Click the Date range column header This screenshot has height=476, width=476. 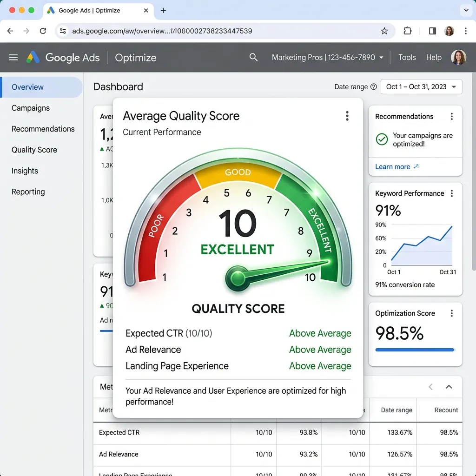click(x=397, y=410)
